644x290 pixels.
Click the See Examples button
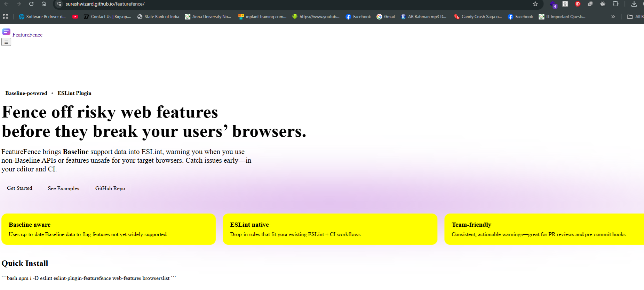[64, 188]
